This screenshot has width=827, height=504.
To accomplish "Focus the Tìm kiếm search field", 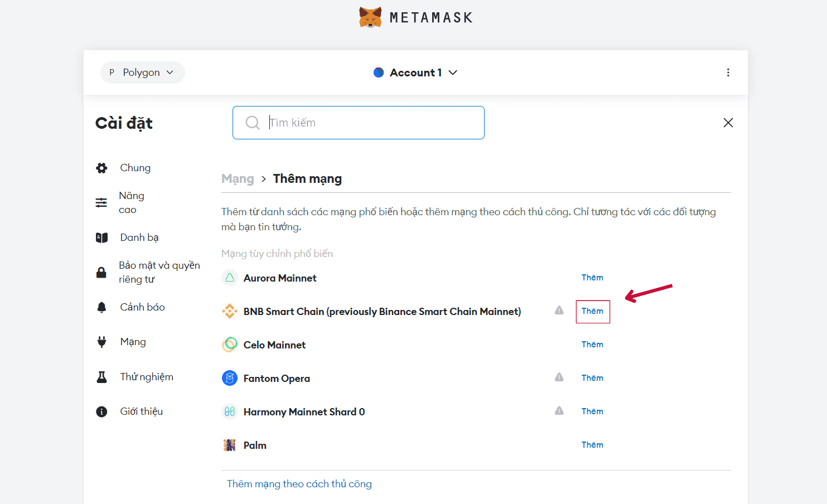I will click(368, 123).
